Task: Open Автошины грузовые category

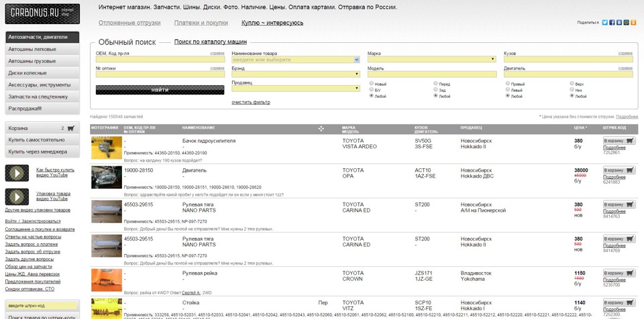Action: click(42, 61)
